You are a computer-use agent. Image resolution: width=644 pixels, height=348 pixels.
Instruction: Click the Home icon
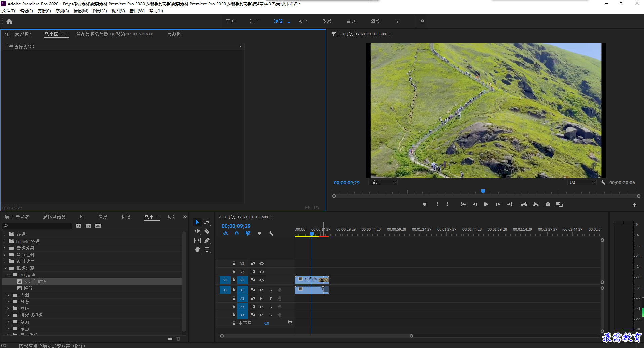click(x=9, y=21)
